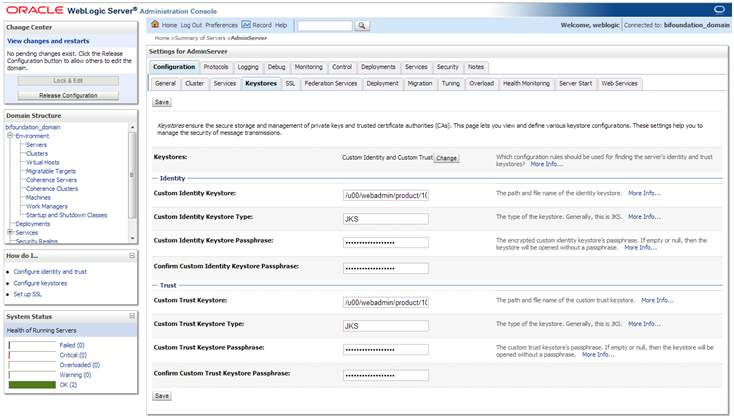The height and width of the screenshot is (418, 734).
Task: Open the top-level Services tab
Action: tap(416, 67)
